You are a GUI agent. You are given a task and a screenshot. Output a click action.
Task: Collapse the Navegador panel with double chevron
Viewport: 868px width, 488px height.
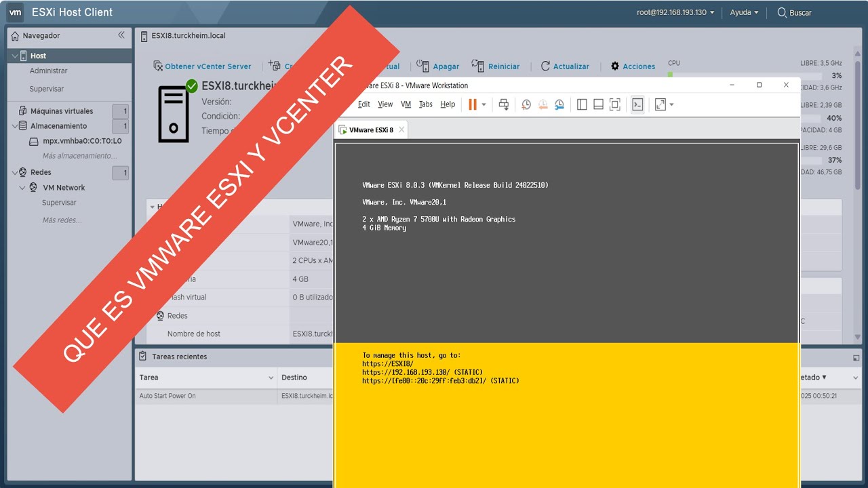121,35
